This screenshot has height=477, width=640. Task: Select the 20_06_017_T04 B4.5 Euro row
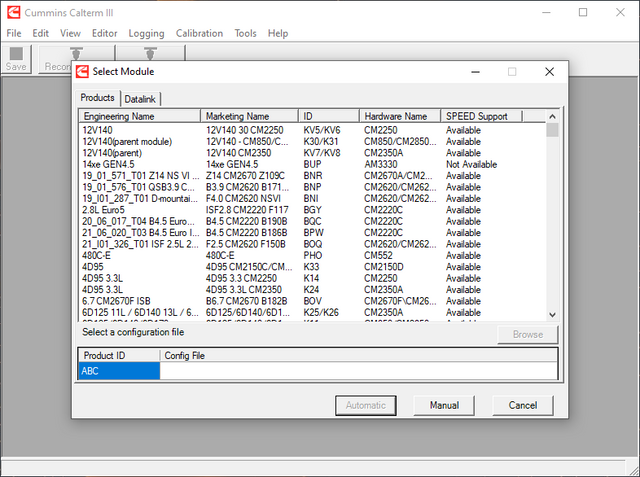(x=312, y=222)
